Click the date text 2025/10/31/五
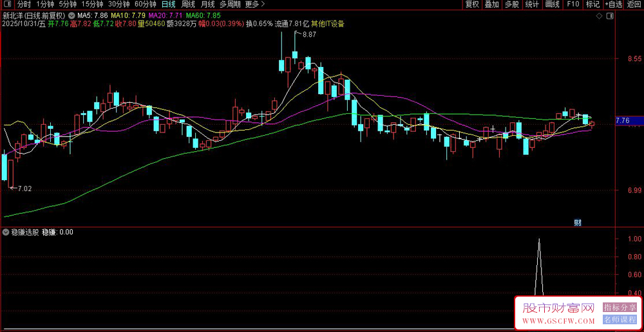Image resolution: width=644 pixels, height=332 pixels. pyautogui.click(x=23, y=24)
